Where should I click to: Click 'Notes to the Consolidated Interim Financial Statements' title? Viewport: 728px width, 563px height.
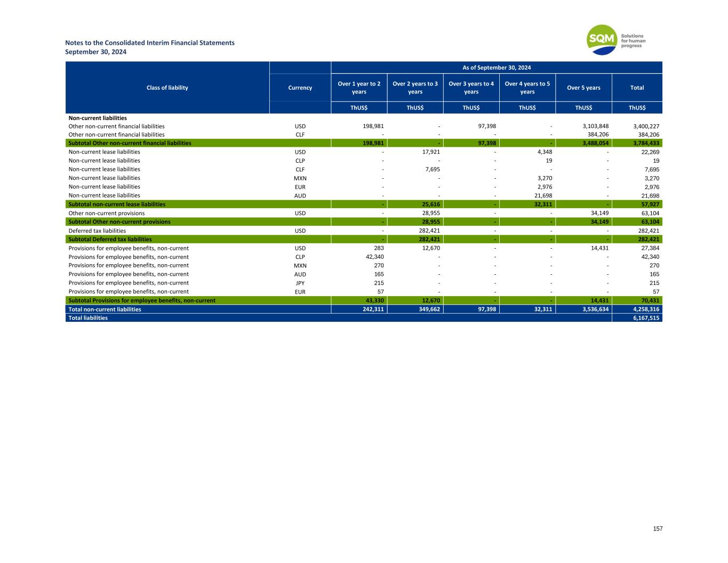pos(150,43)
